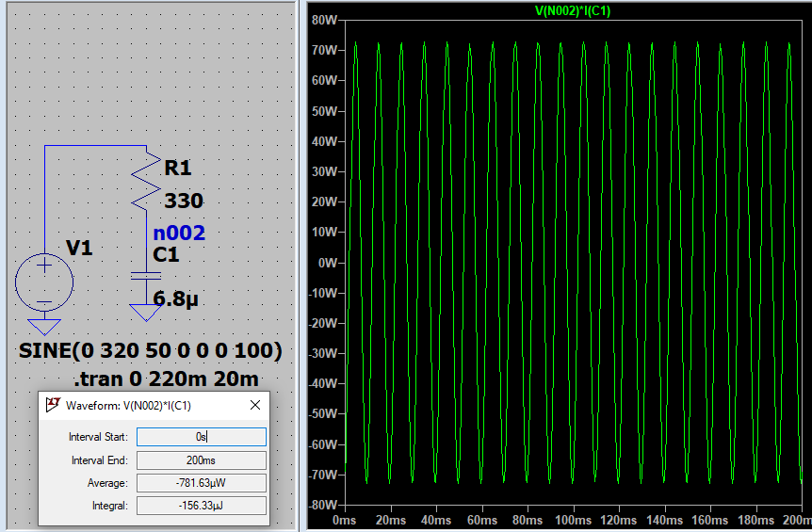The height and width of the screenshot is (532, 812).
Task: Click the n002 net label
Action: pyautogui.click(x=179, y=233)
